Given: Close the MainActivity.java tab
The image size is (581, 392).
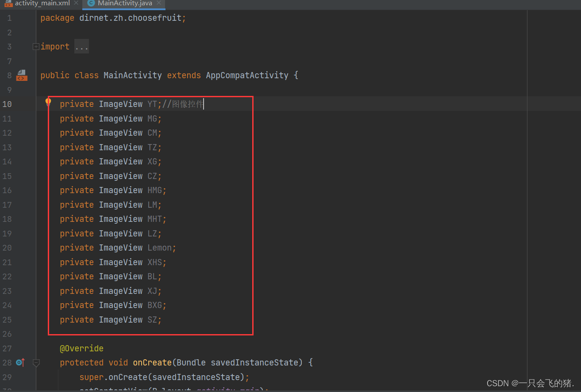Looking at the screenshot, I should (159, 4).
